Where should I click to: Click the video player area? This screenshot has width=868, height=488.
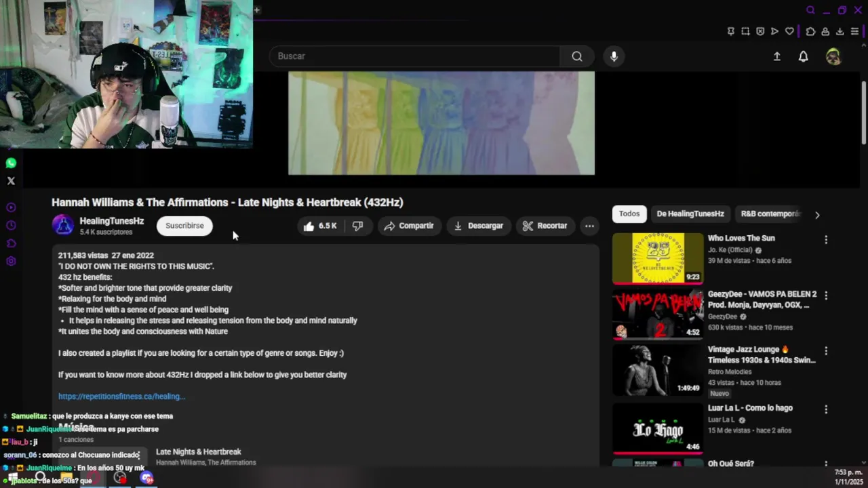441,123
